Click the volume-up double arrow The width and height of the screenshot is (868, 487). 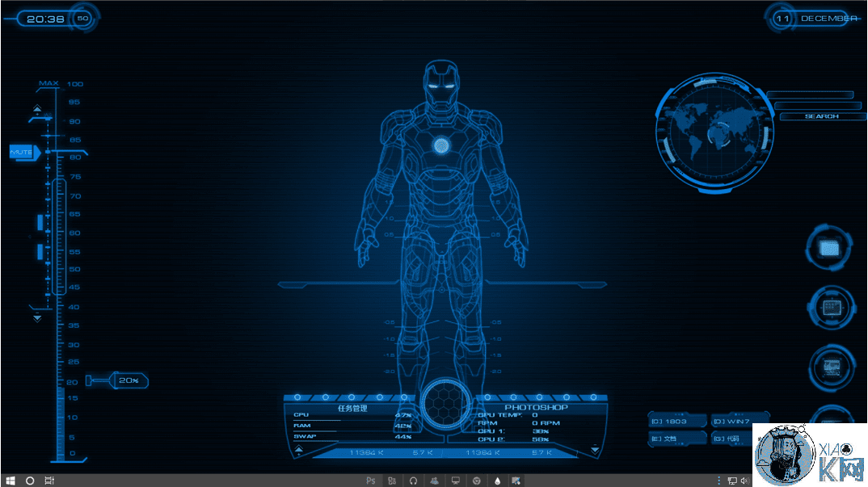(x=37, y=108)
